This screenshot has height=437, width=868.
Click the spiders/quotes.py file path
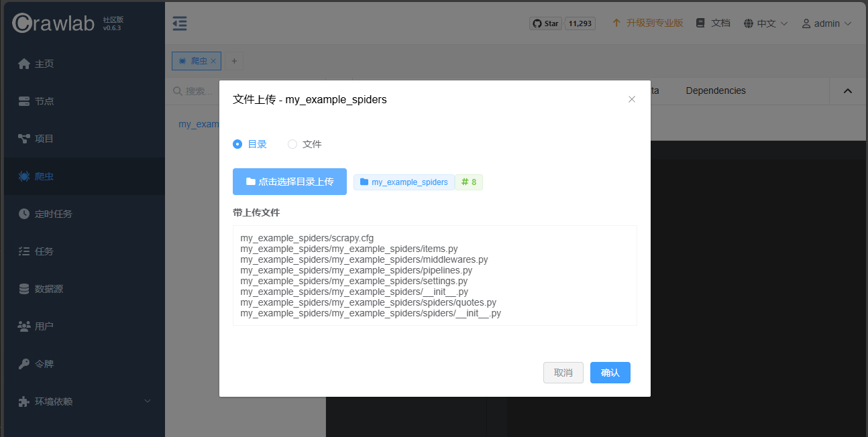click(x=368, y=302)
